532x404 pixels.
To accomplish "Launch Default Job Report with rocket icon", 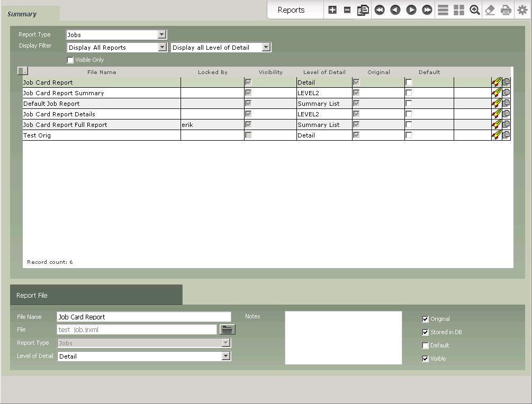I will coord(496,103).
